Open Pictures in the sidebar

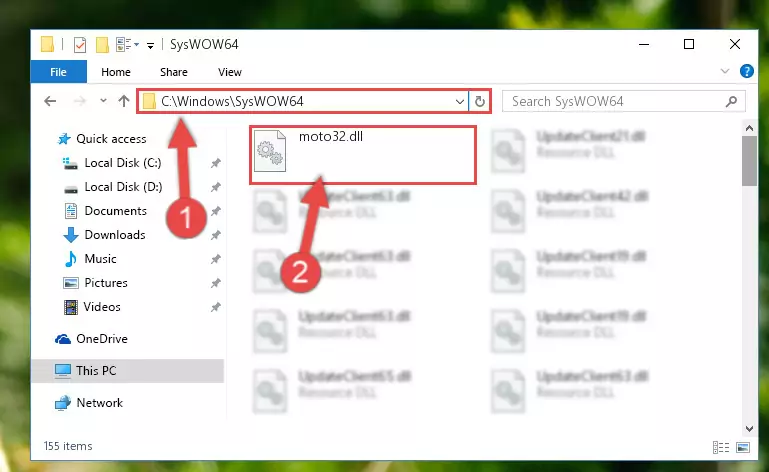pyautogui.click(x=105, y=283)
